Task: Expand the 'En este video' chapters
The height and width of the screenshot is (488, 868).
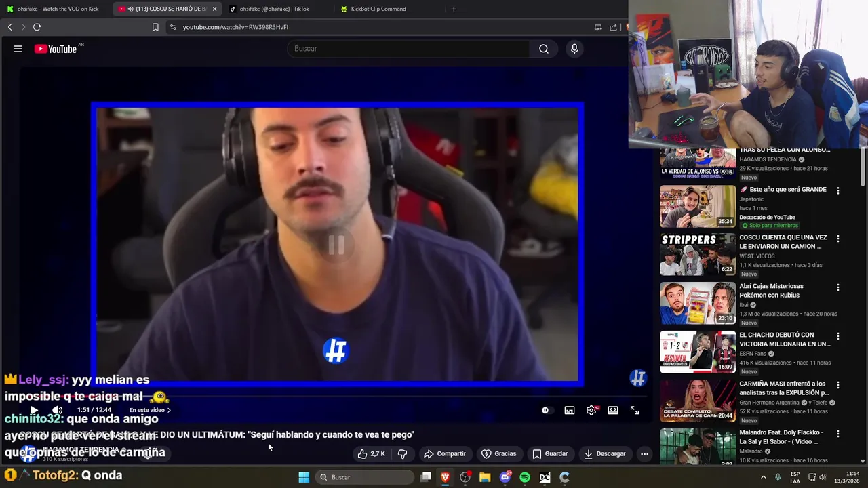Action: [150, 410]
